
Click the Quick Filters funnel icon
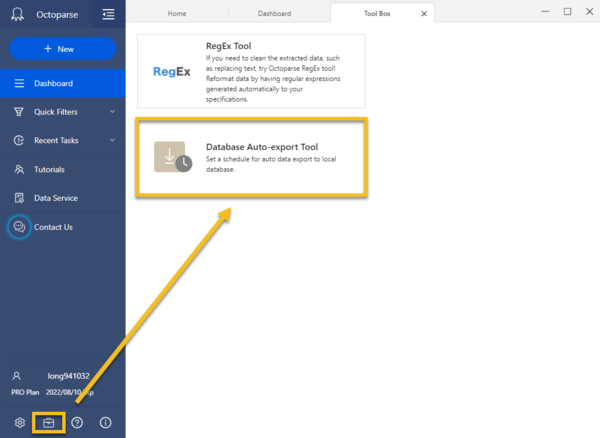pyautogui.click(x=19, y=112)
